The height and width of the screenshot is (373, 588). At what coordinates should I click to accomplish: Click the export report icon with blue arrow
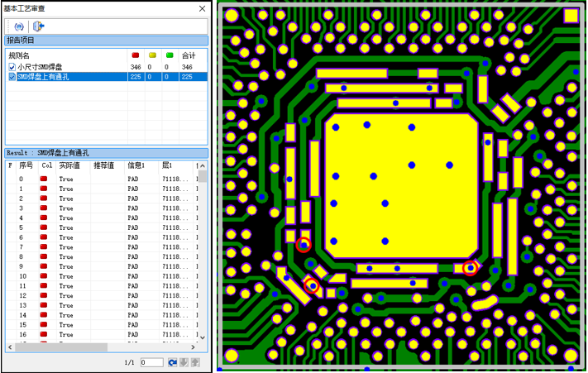click(39, 26)
